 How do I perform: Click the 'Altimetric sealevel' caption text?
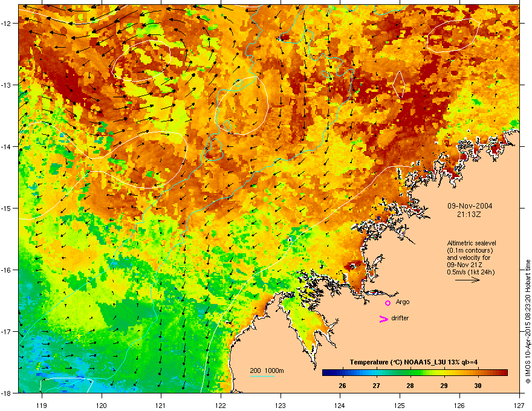click(472, 243)
